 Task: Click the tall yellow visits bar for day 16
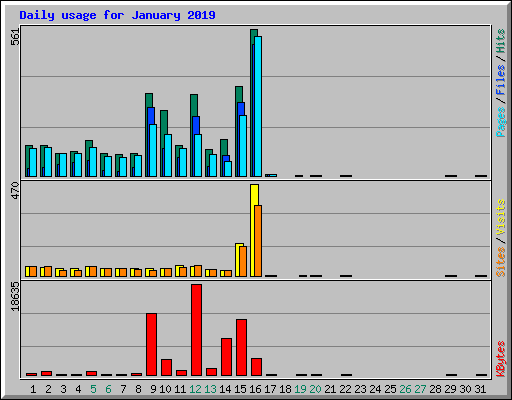point(253,230)
